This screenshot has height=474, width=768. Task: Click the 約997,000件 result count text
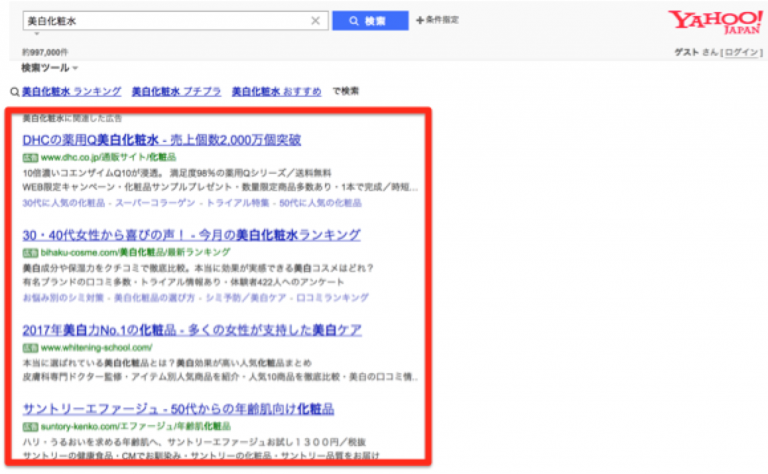[45, 52]
